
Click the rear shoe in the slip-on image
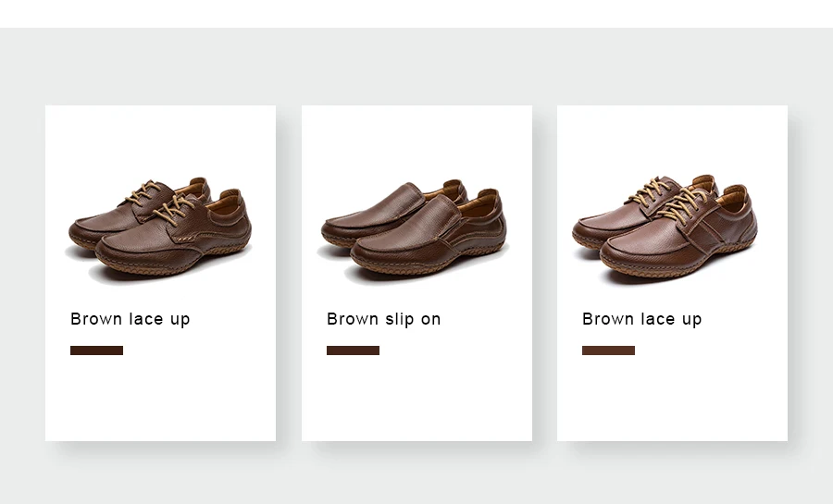point(372,212)
